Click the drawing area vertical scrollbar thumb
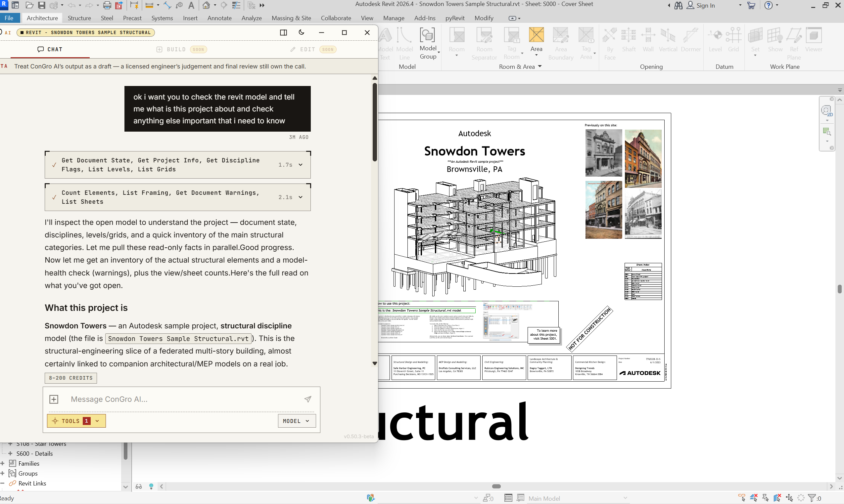The image size is (844, 504). (839, 289)
